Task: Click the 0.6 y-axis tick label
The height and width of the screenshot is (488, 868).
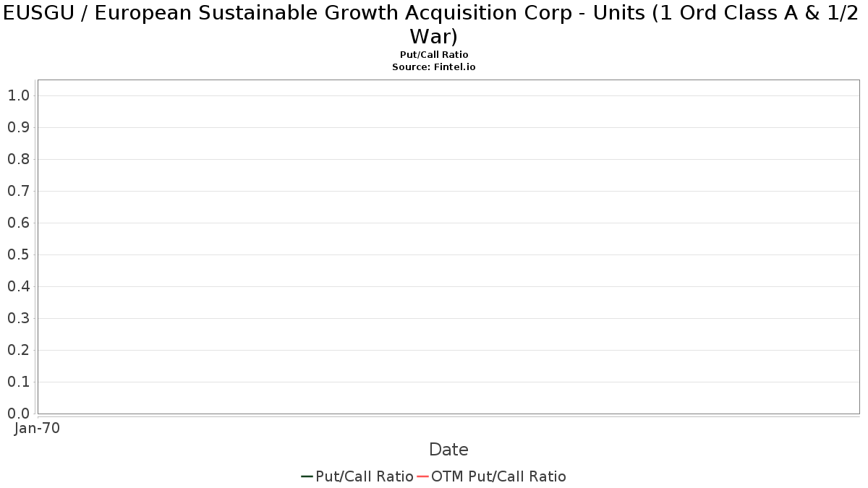Action: click(x=19, y=223)
